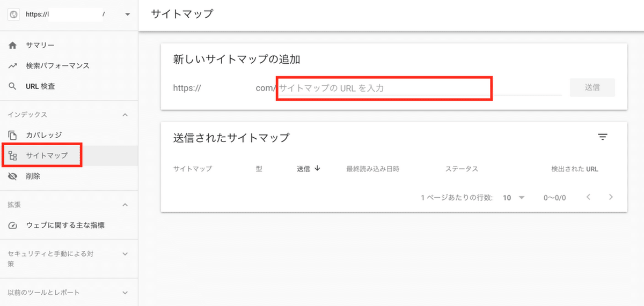Viewport: 644px width, 306px height.
Task: Sort the table by 送信 column
Action: tap(308, 169)
